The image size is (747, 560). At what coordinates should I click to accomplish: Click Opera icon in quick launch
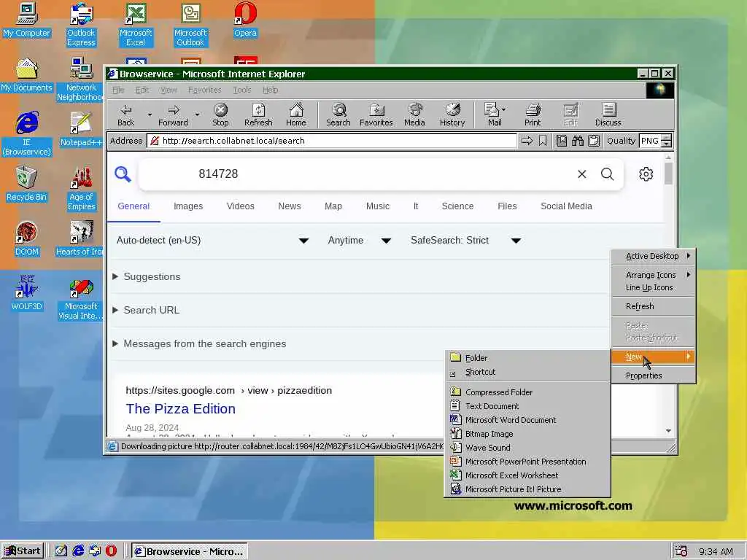click(111, 551)
